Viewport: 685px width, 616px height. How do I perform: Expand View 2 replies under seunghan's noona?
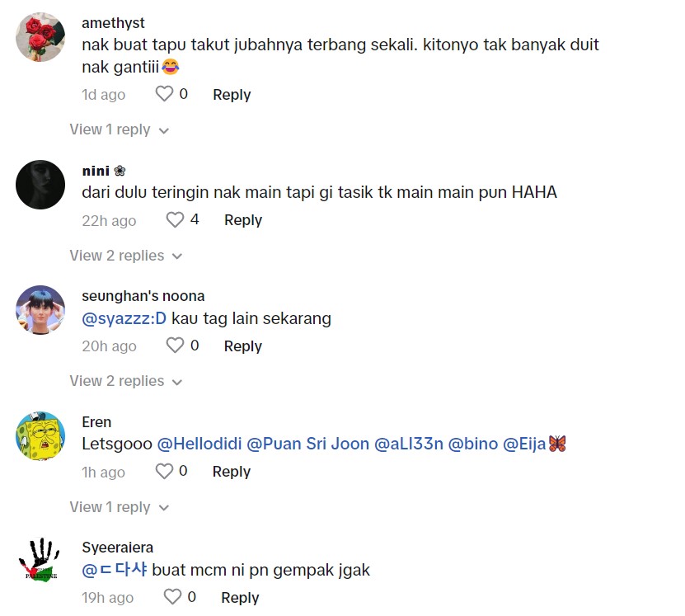point(126,381)
